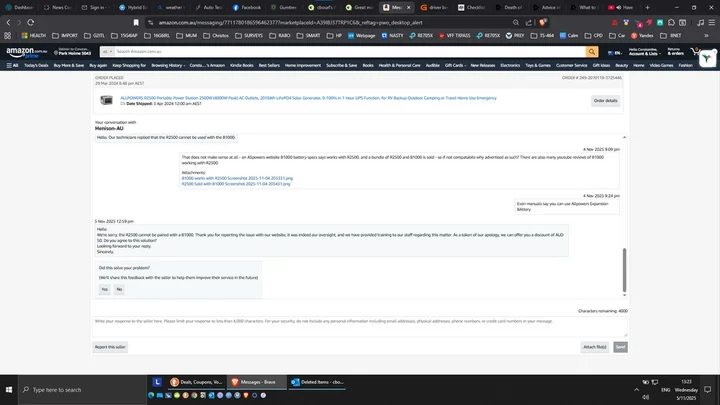Open the B1000 works with R2500 screenshot attachment
Screen dimensions: 720x405
pos(237,178)
